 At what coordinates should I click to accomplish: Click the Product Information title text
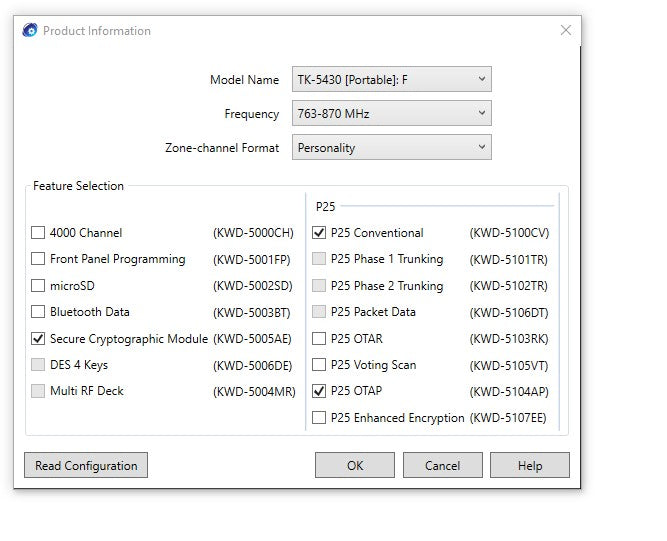[x=97, y=31]
